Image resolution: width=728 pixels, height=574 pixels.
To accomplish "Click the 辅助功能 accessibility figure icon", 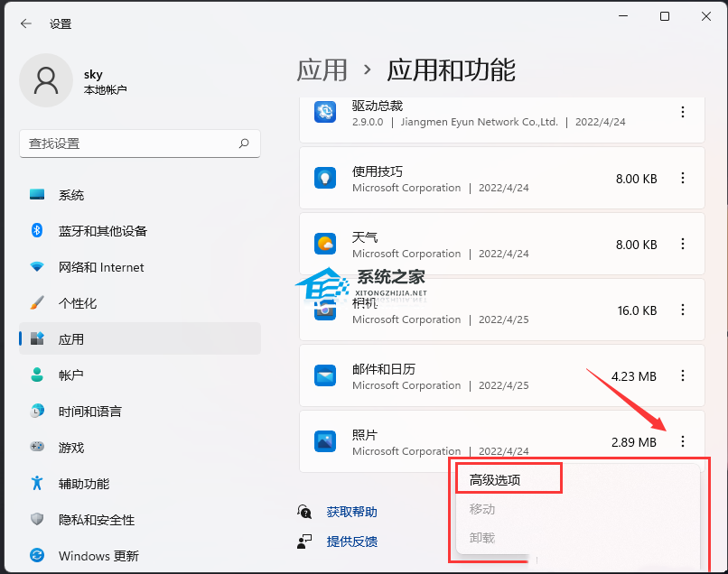I will pos(37,483).
